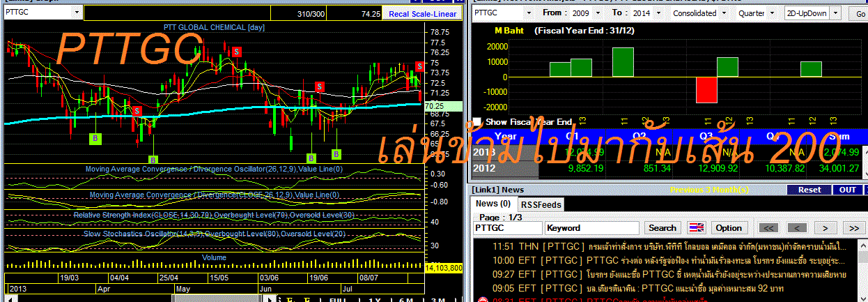Select the 3M chart range
The height and width of the screenshot is (302, 868).
(439, 299)
